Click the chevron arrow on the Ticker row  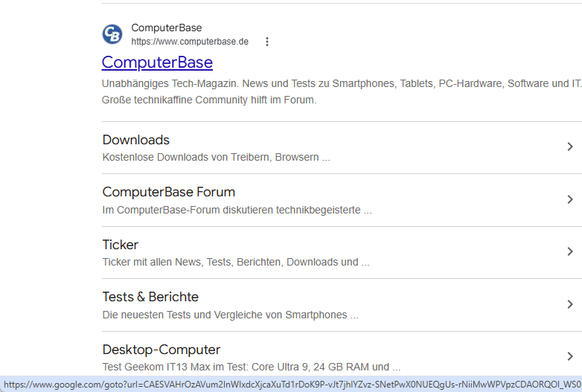point(570,251)
